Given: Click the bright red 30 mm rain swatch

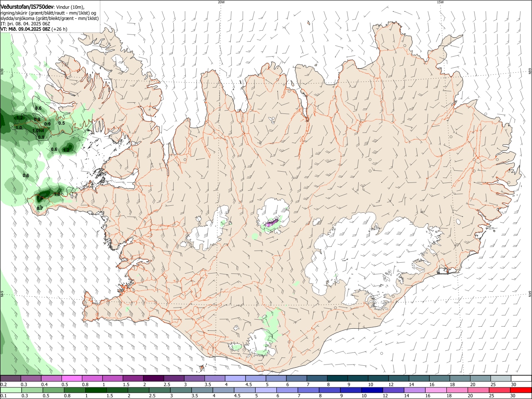Looking at the screenshot, I should 521,390.
